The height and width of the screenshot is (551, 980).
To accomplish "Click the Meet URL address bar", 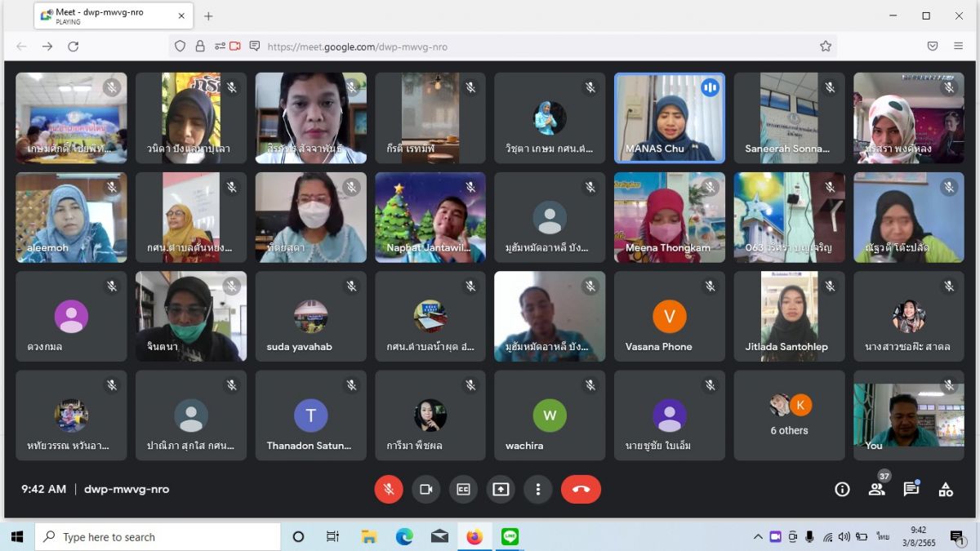I will tap(531, 47).
